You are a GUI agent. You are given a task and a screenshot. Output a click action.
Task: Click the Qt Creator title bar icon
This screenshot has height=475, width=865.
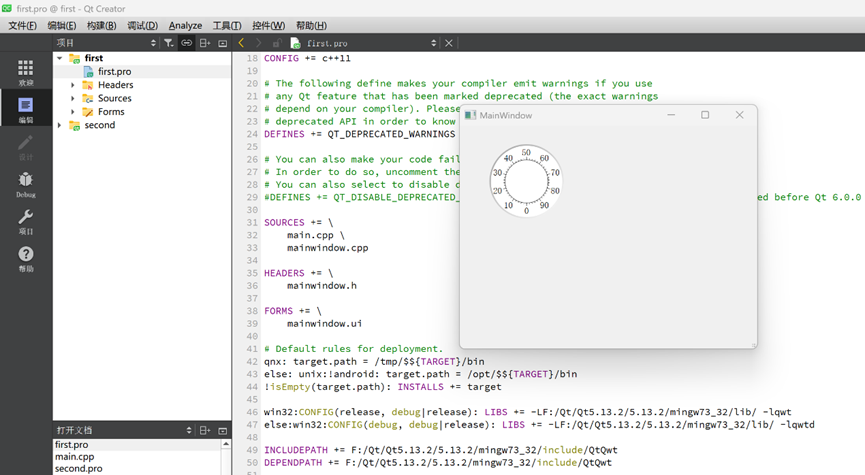pyautogui.click(x=7, y=8)
